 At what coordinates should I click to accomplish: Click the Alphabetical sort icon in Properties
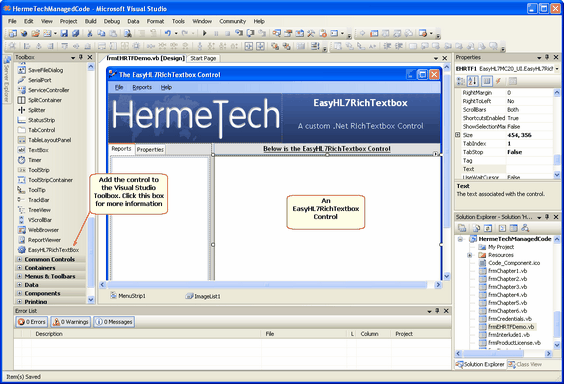click(x=473, y=81)
